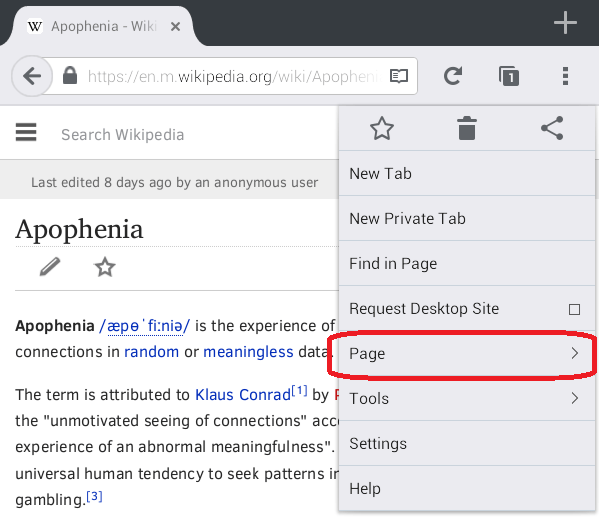Screen dimensions: 599x527
Task: Expand the Page submenu
Action: (467, 353)
